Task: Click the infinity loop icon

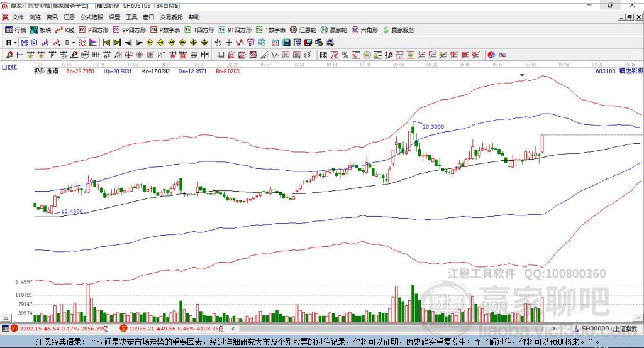Action: click(x=502, y=55)
